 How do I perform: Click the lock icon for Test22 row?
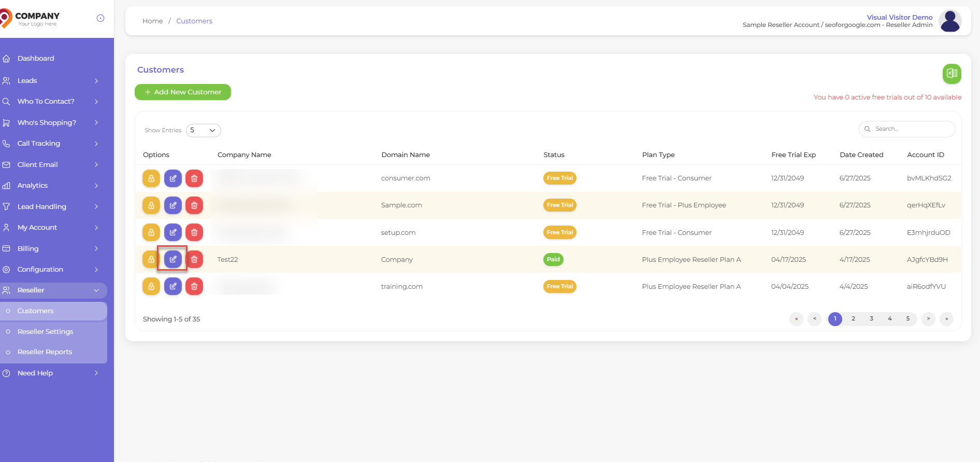coord(151,259)
